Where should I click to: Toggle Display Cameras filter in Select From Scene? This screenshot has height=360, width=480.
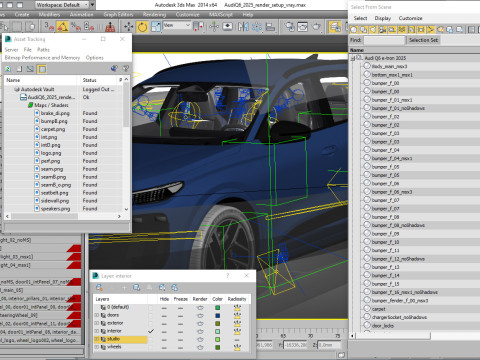383,30
